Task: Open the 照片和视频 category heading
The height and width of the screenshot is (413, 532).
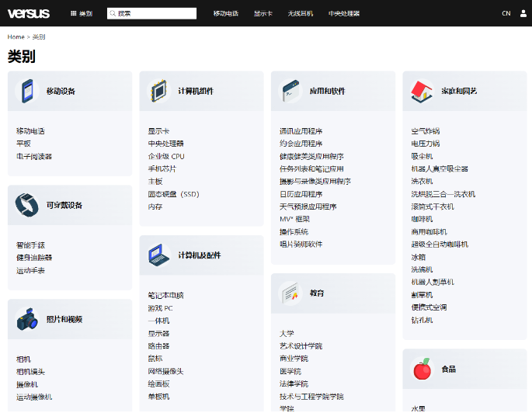Action: tap(64, 319)
